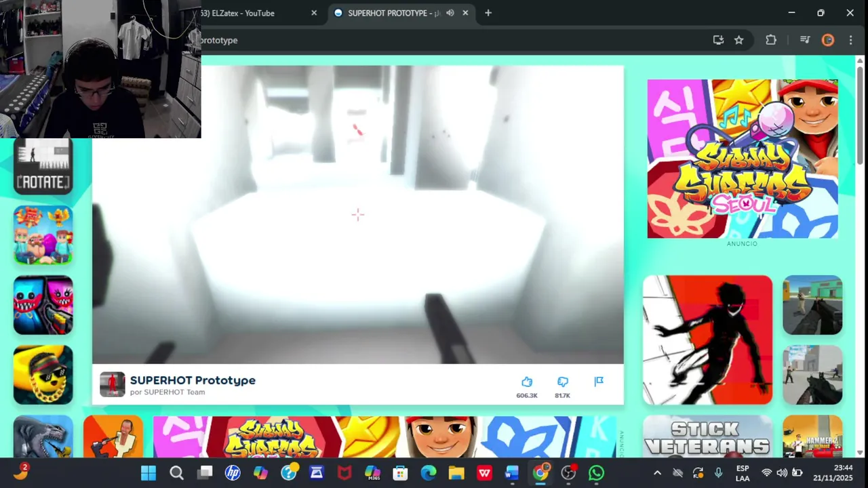Open the Hammer 2 game thumbnail
Viewport: 868px width, 488px height.
coord(812,436)
